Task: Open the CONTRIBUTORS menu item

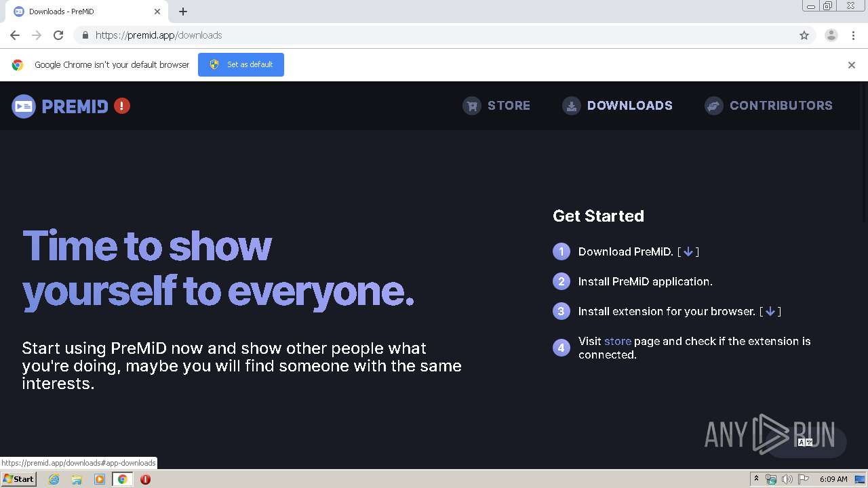Action: click(781, 106)
